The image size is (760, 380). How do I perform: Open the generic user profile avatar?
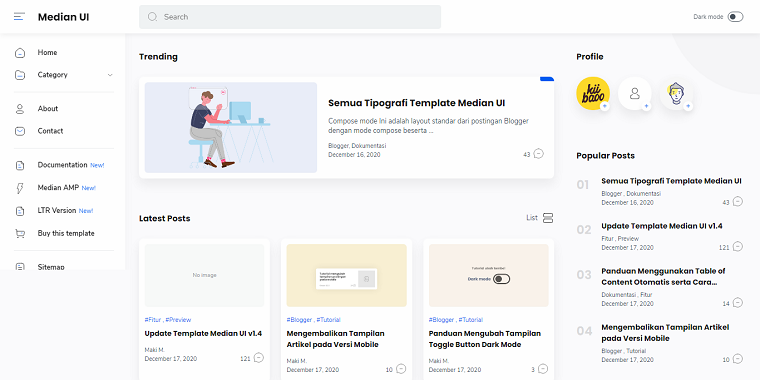tap(634, 94)
